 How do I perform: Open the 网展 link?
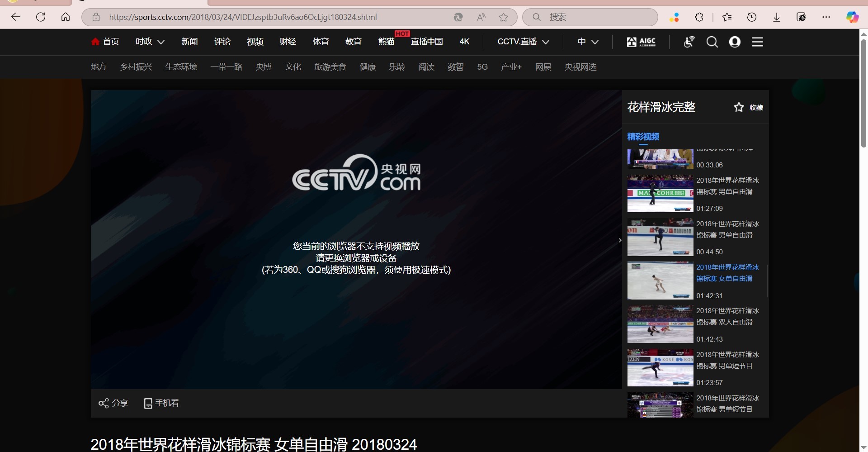coord(543,67)
